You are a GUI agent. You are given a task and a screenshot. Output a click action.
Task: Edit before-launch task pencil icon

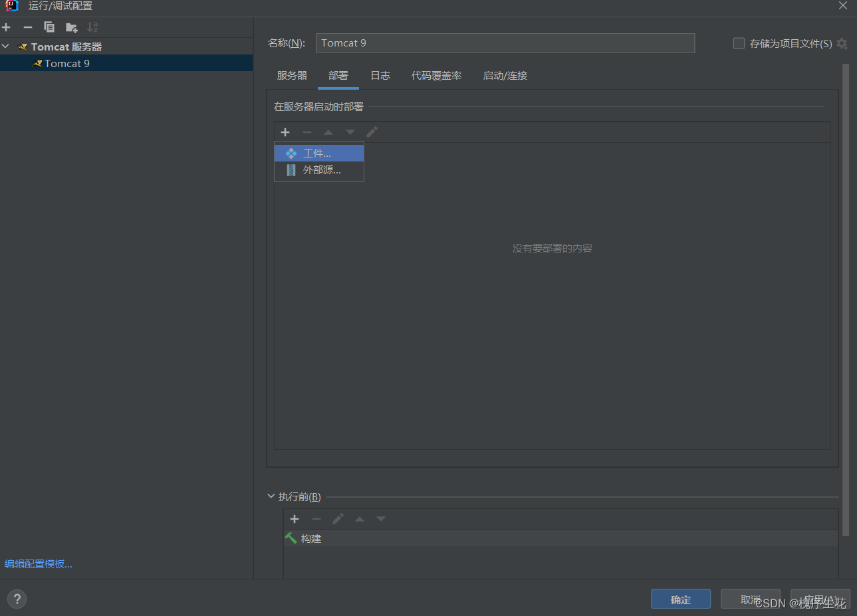tap(338, 519)
